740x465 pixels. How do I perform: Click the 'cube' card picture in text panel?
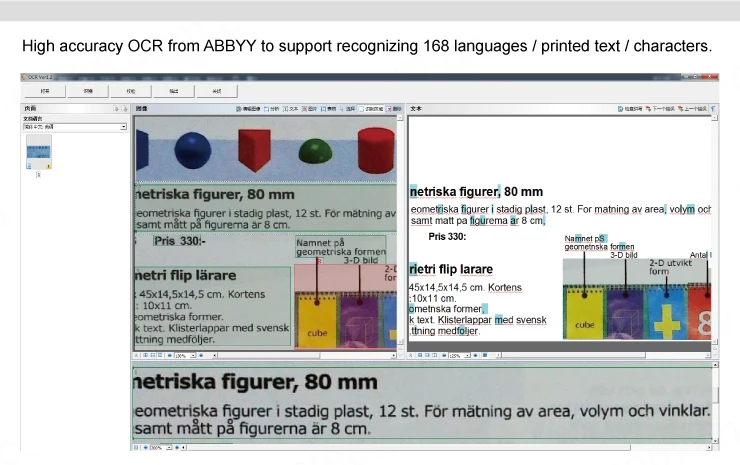(584, 313)
